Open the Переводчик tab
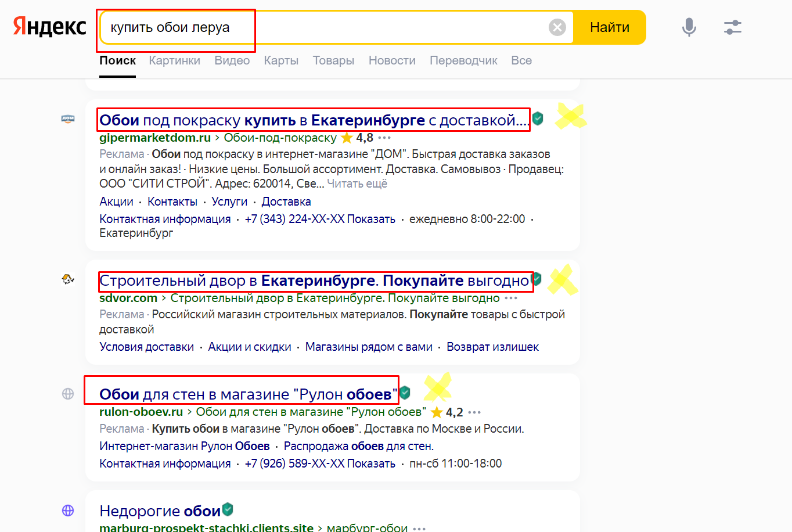This screenshot has height=532, width=792. tap(463, 60)
